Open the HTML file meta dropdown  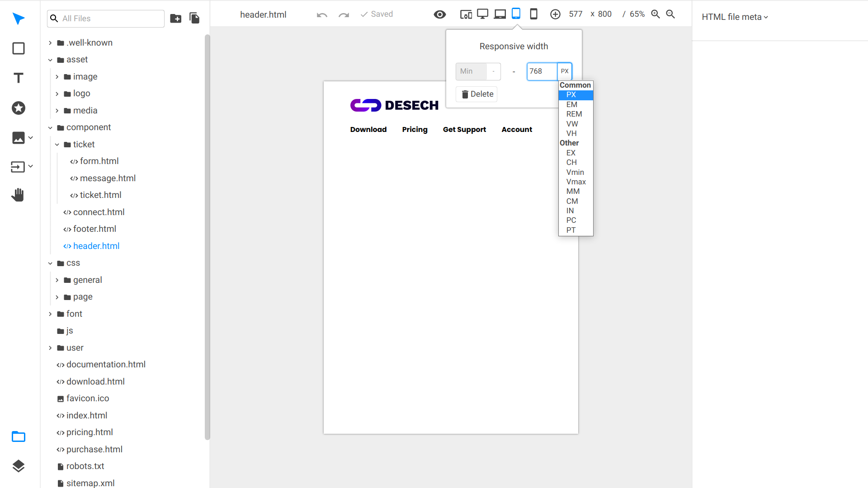pos(735,17)
